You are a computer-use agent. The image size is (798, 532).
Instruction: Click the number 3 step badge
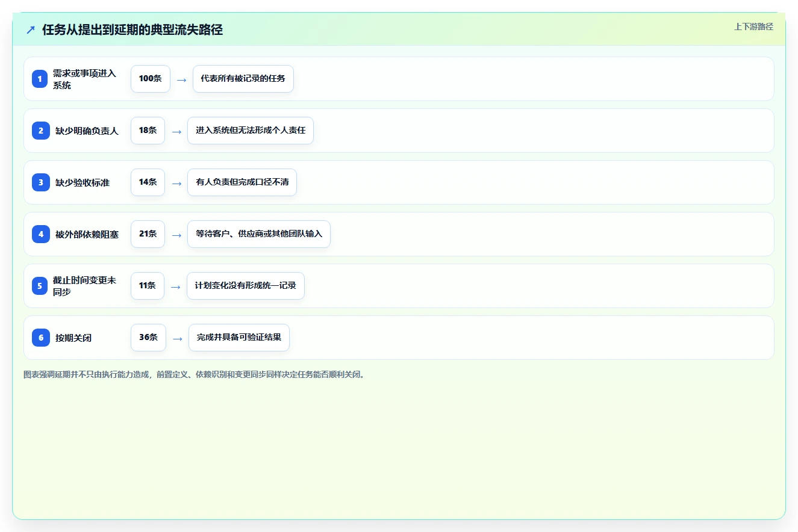coord(41,182)
